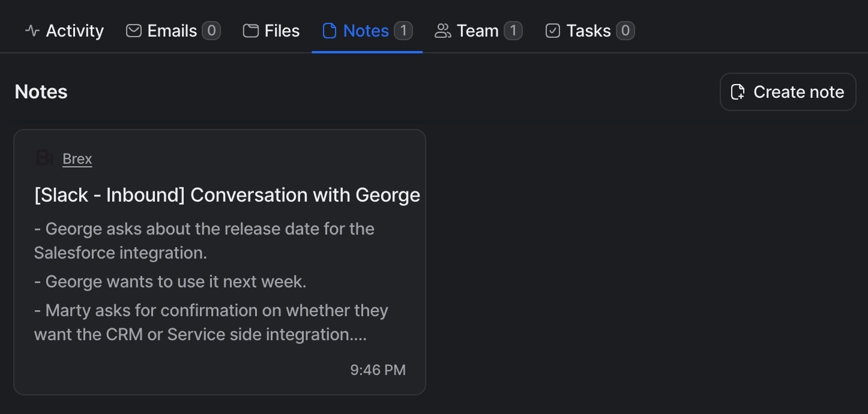
Task: Click the Emails count badge showing 0
Action: (x=211, y=31)
